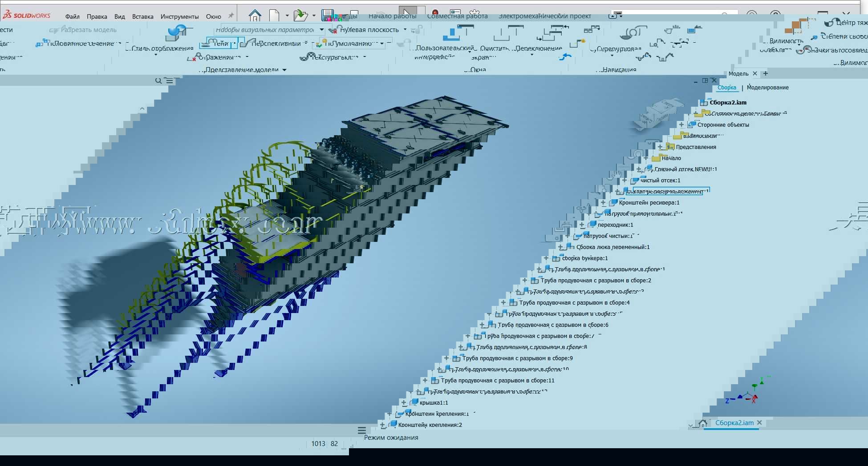The width and height of the screenshot is (868, 466).
Task: Expand Труба продувочная с разрывом в сборе:9
Action: pos(446,358)
